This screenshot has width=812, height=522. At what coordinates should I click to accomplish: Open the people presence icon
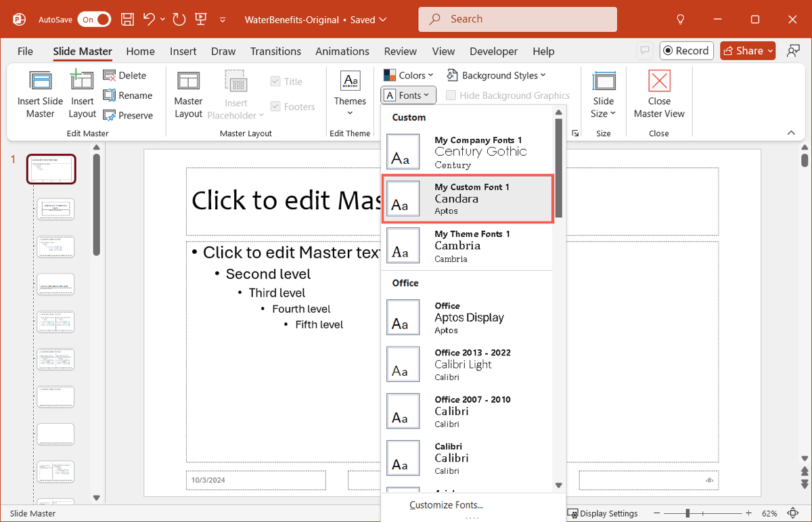793,51
